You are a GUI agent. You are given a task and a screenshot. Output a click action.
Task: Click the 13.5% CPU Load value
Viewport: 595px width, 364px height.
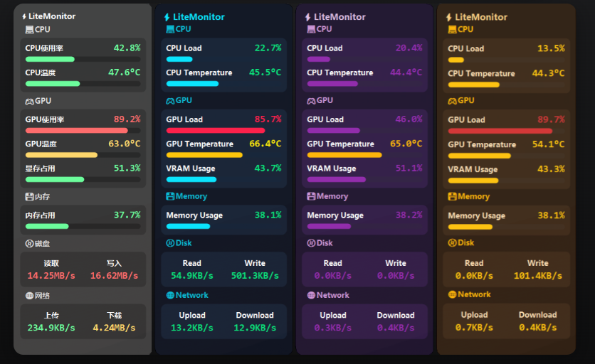point(551,48)
